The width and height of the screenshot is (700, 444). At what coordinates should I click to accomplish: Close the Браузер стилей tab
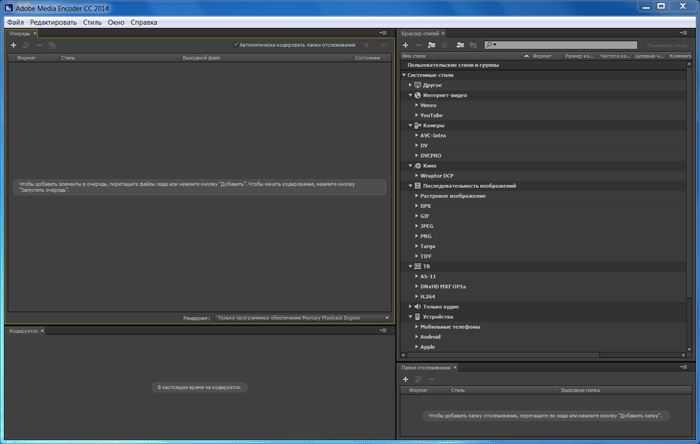[x=443, y=33]
